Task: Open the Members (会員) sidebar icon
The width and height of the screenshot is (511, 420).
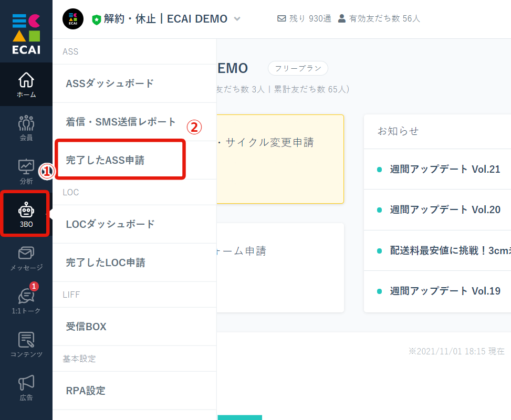Action: pos(26,128)
